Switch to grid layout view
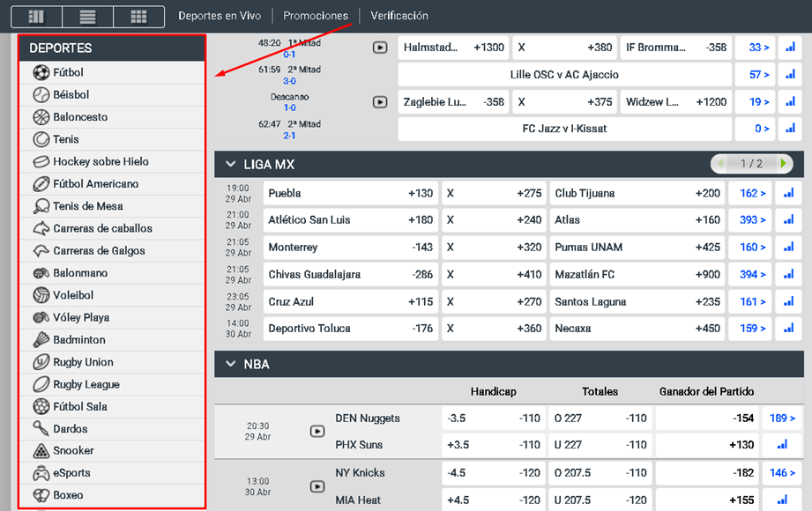The height and width of the screenshot is (511, 812). (138, 17)
